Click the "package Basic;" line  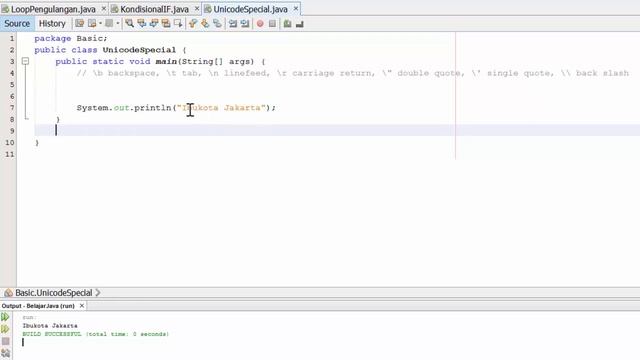click(x=71, y=38)
